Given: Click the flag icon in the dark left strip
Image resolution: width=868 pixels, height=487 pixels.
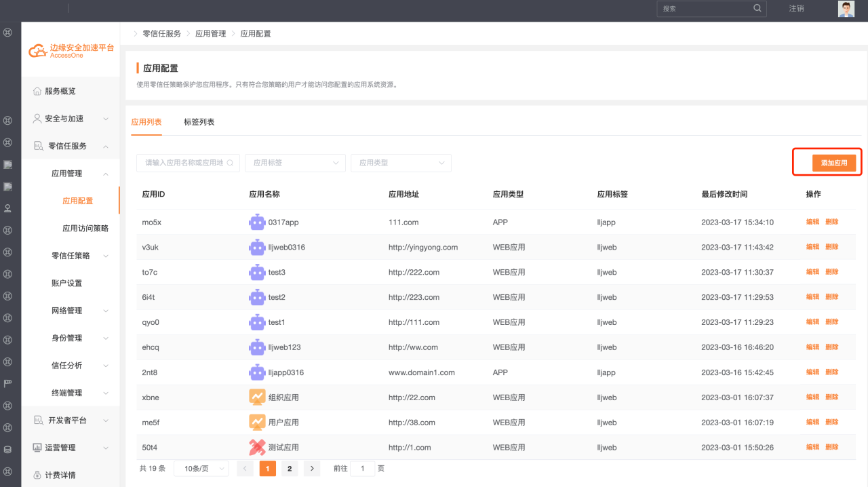Looking at the screenshot, I should pyautogui.click(x=7, y=383).
